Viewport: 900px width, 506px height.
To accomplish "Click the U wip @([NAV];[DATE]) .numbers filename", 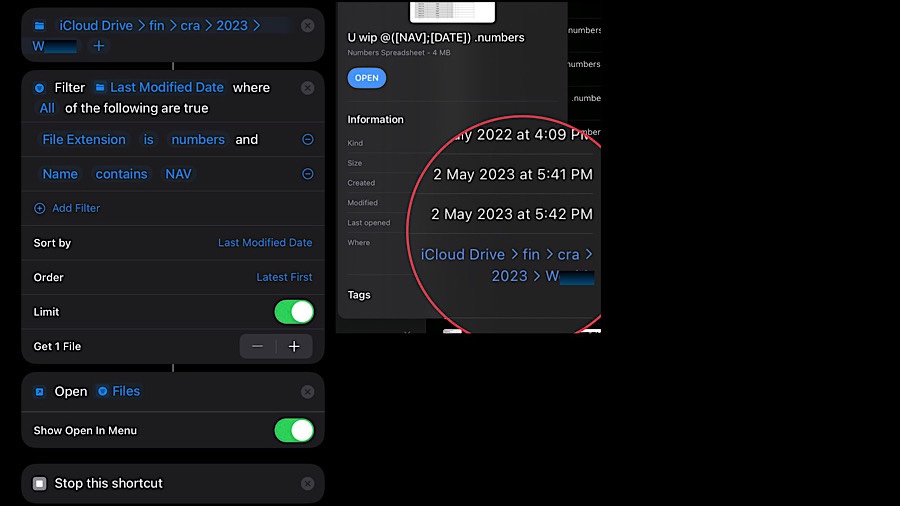I will pyautogui.click(x=436, y=37).
